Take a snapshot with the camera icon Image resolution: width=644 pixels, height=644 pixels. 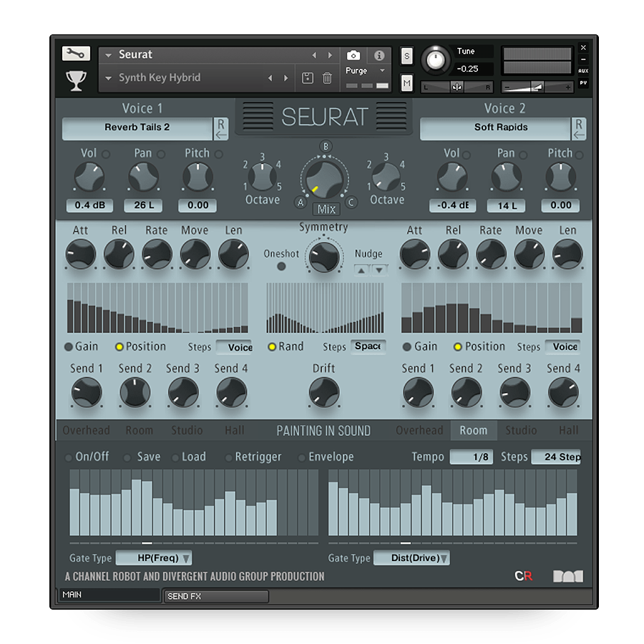click(x=353, y=55)
